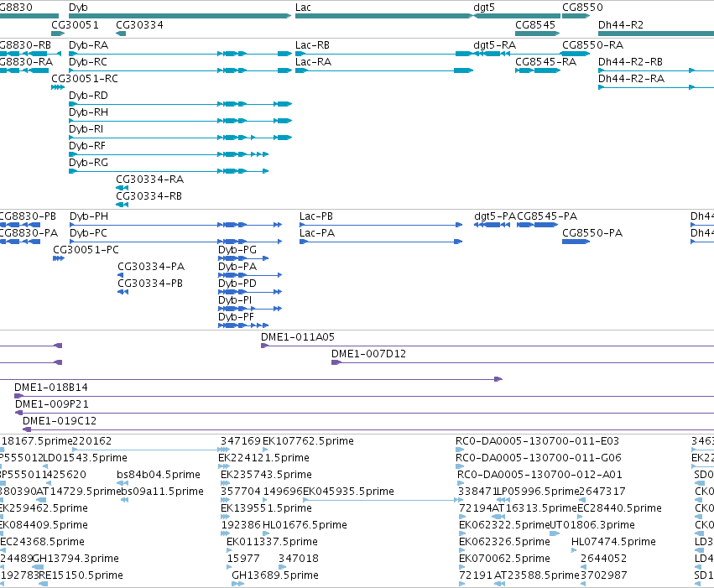
Task: Click the dgt5-RA transcript label
Action: (494, 45)
